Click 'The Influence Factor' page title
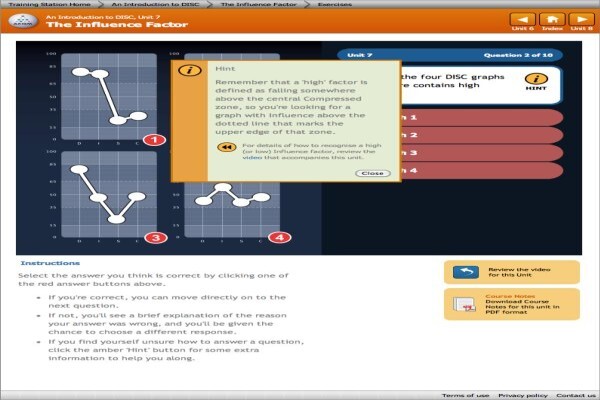Viewport: 600px width, 400px height. pyautogui.click(x=117, y=24)
